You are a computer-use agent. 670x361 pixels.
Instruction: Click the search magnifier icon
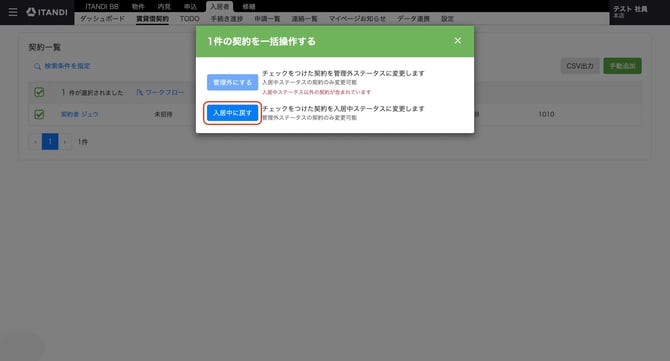tap(38, 66)
